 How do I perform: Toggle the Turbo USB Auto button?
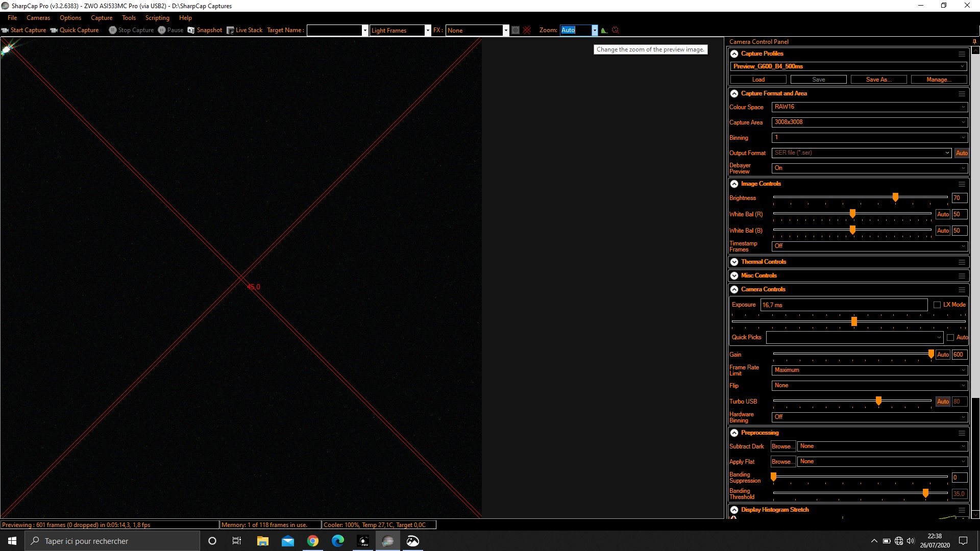(x=943, y=402)
